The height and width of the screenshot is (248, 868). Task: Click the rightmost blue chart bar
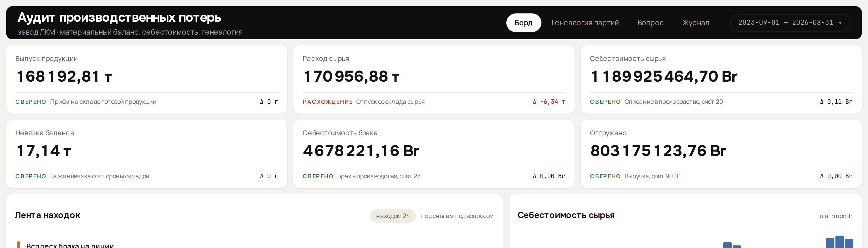tap(849, 243)
